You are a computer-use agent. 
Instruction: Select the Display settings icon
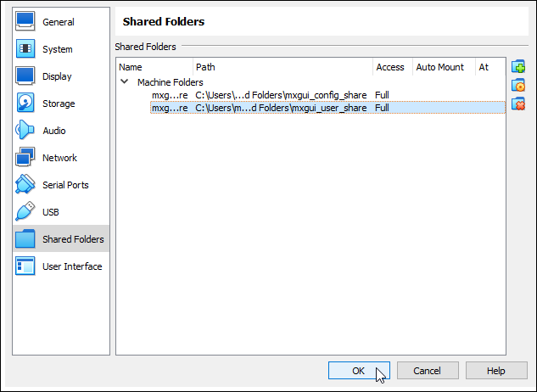(26, 76)
